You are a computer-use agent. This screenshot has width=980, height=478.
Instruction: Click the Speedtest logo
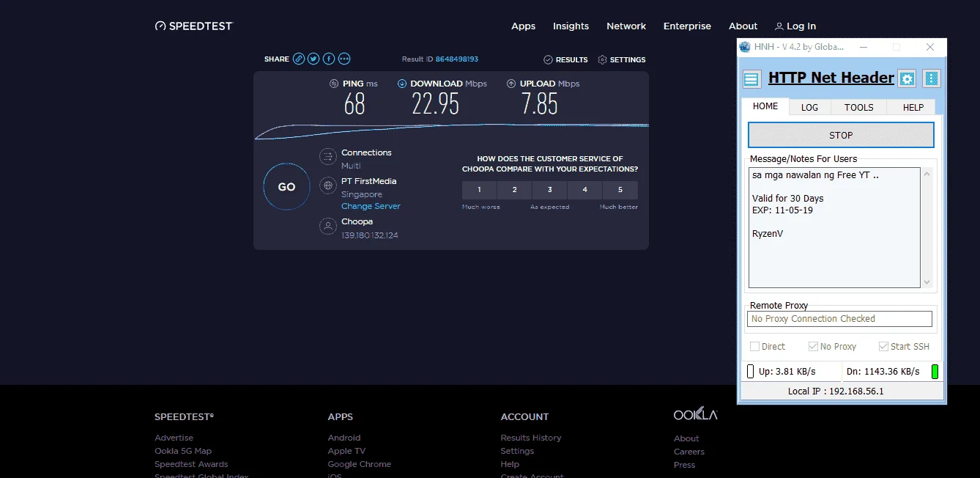click(193, 26)
